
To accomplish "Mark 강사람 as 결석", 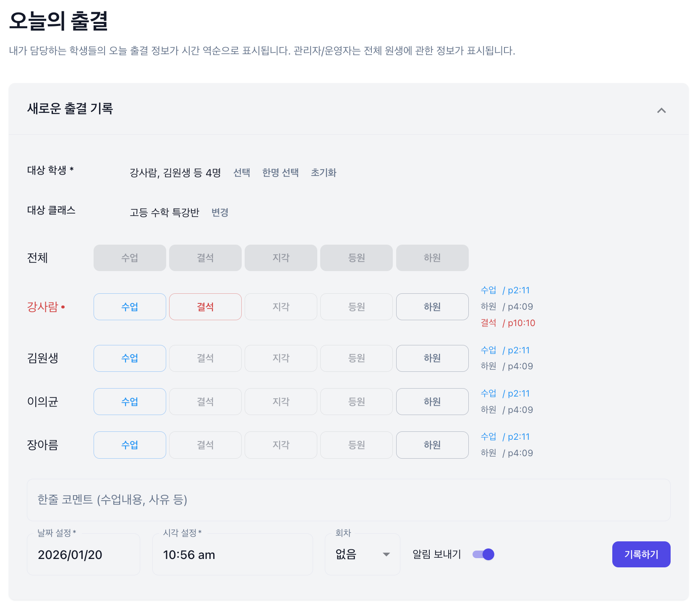I will 205,307.
